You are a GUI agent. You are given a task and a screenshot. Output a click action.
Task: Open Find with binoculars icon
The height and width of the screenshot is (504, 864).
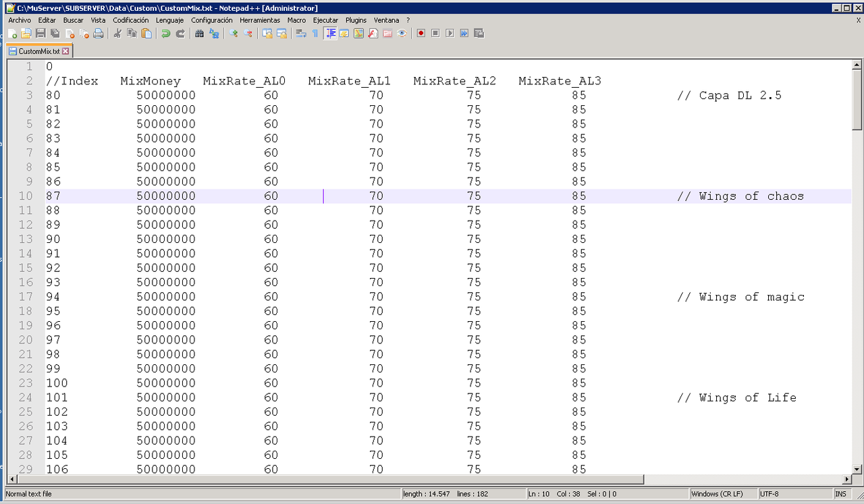coord(199,33)
